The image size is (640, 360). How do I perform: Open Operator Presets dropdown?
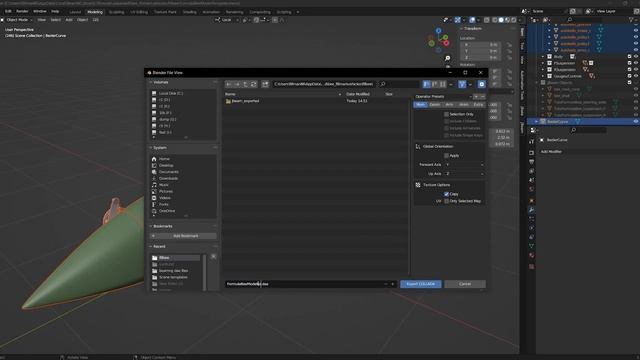(x=443, y=97)
